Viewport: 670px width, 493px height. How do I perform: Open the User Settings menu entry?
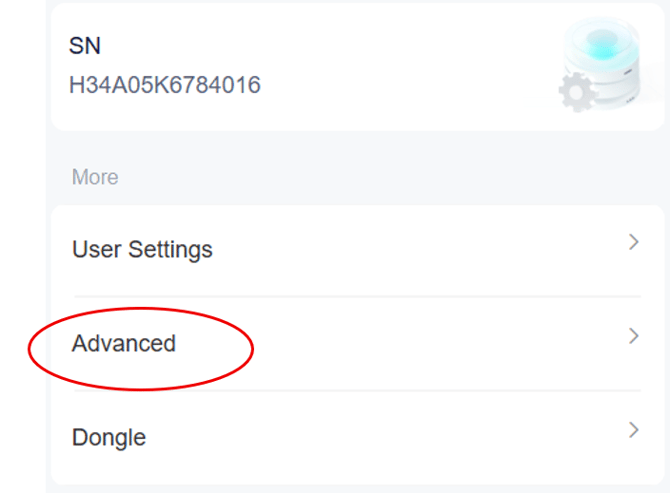tap(357, 250)
